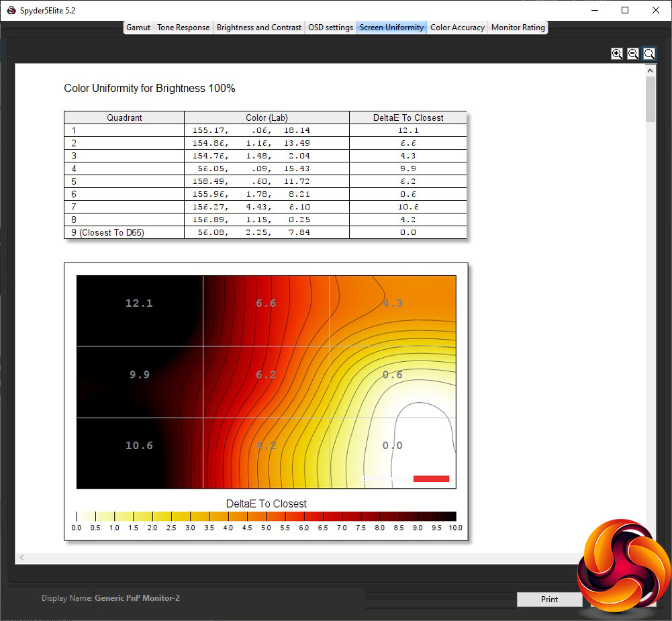This screenshot has width=672, height=621.
Task: Click the horizontal scrollbar left arrow
Action: click(x=21, y=558)
